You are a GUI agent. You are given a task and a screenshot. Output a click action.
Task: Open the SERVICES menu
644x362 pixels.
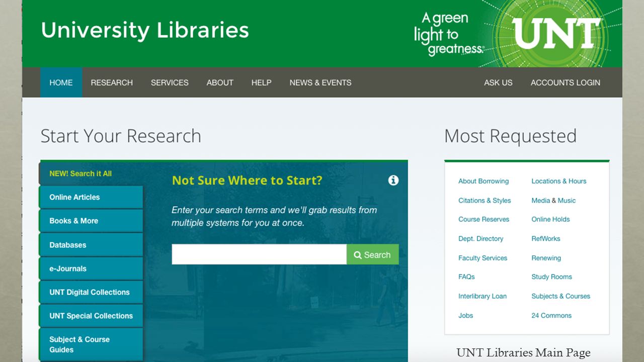click(170, 82)
